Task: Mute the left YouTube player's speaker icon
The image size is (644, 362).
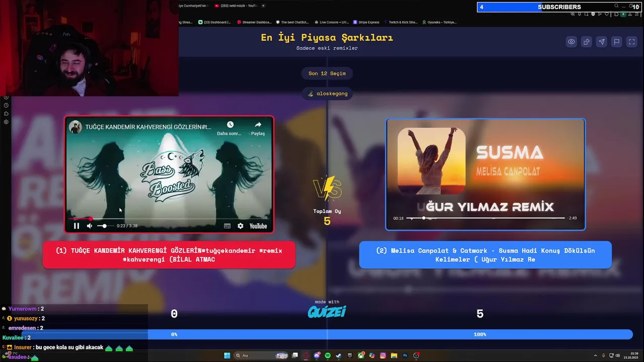Action: (90, 226)
